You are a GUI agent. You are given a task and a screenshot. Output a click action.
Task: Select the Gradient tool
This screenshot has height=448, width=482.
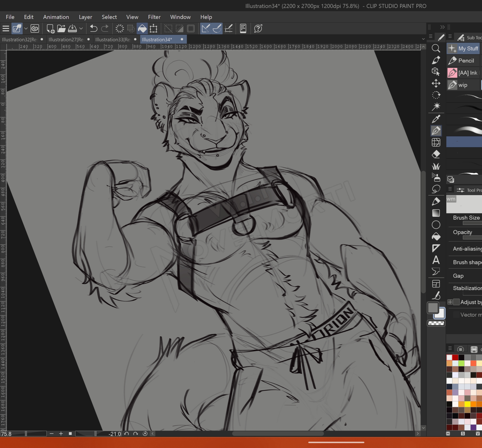pos(436,213)
